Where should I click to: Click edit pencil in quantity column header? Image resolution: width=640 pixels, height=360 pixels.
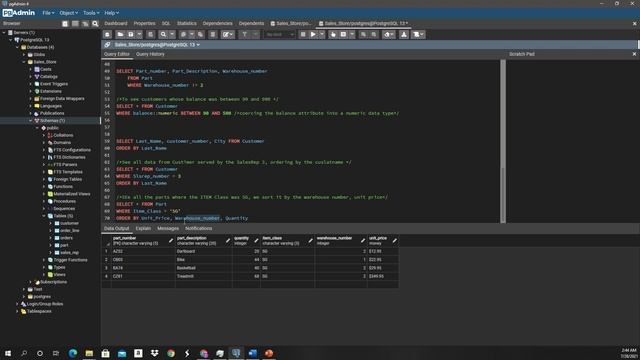pos(256,241)
